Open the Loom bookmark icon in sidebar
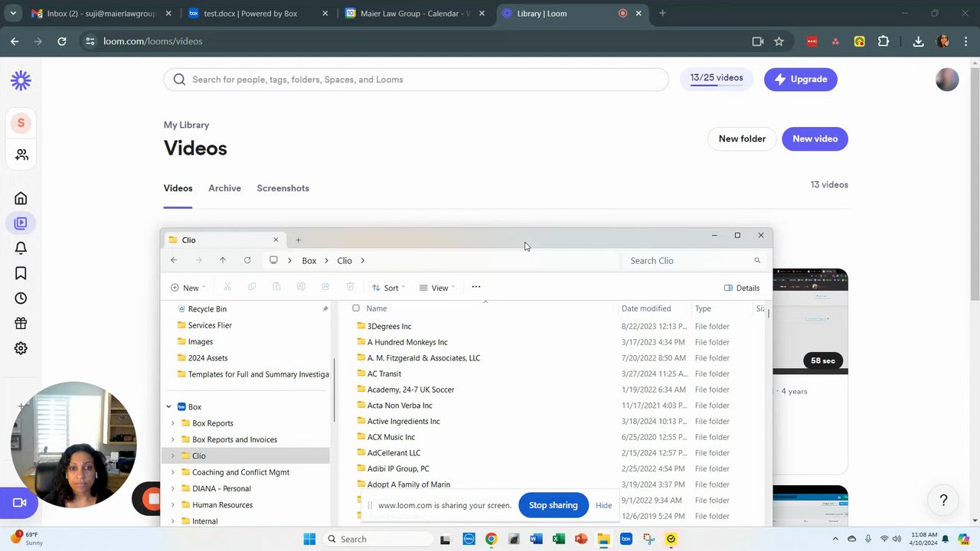The width and height of the screenshot is (980, 551). pos(21,273)
